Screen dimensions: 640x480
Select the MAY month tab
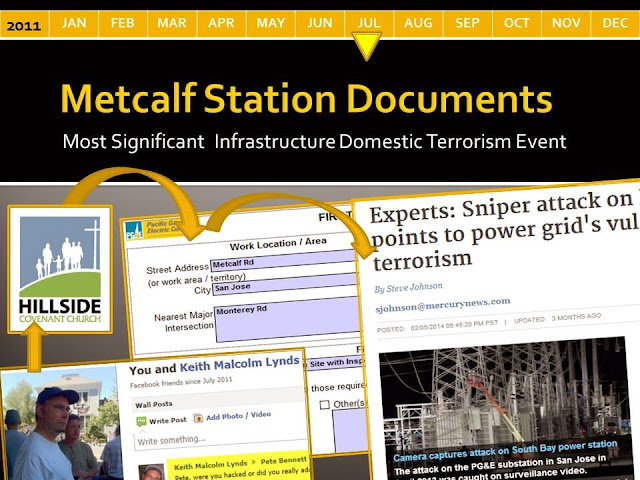(271, 23)
